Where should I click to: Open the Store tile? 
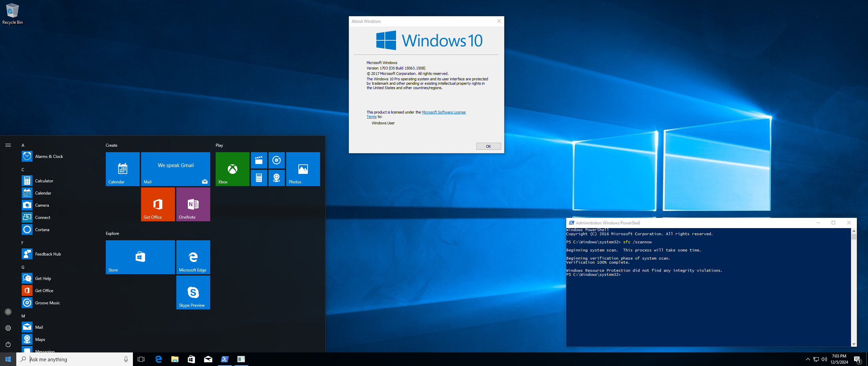click(x=140, y=257)
